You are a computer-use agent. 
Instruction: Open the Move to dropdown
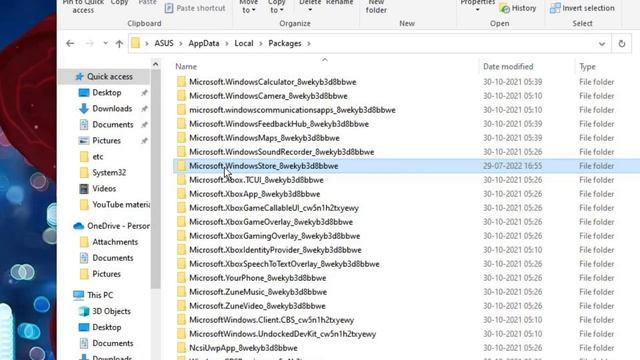(248, 6)
